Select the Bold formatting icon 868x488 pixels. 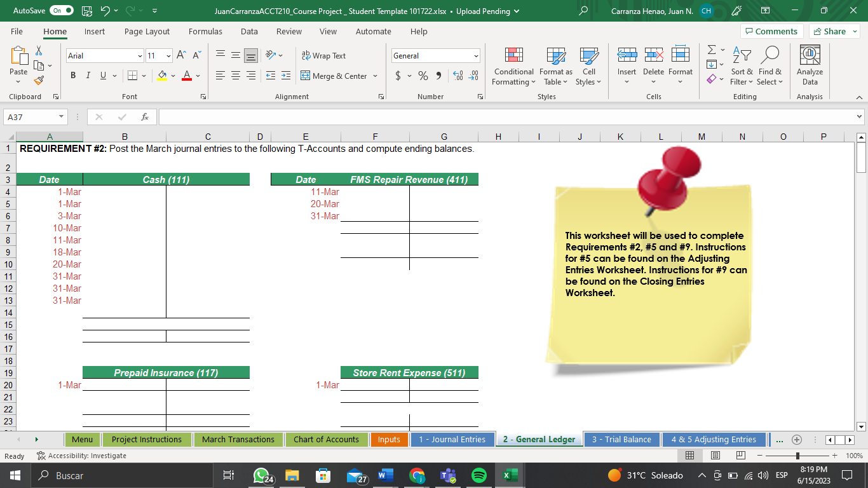[x=72, y=76]
